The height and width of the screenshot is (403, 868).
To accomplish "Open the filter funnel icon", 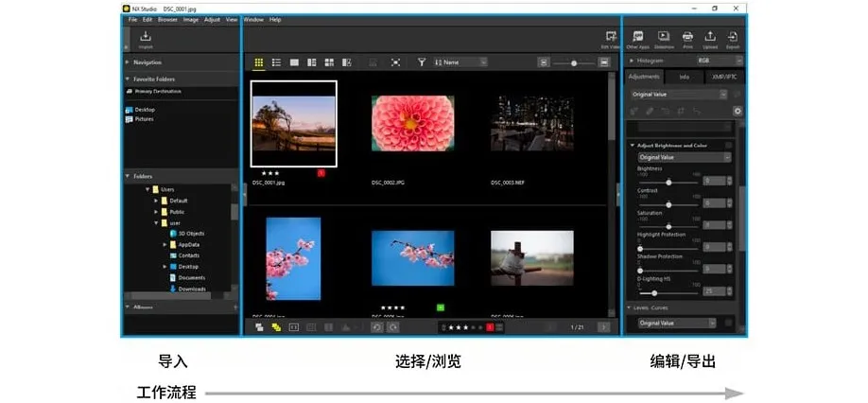I will pos(422,61).
